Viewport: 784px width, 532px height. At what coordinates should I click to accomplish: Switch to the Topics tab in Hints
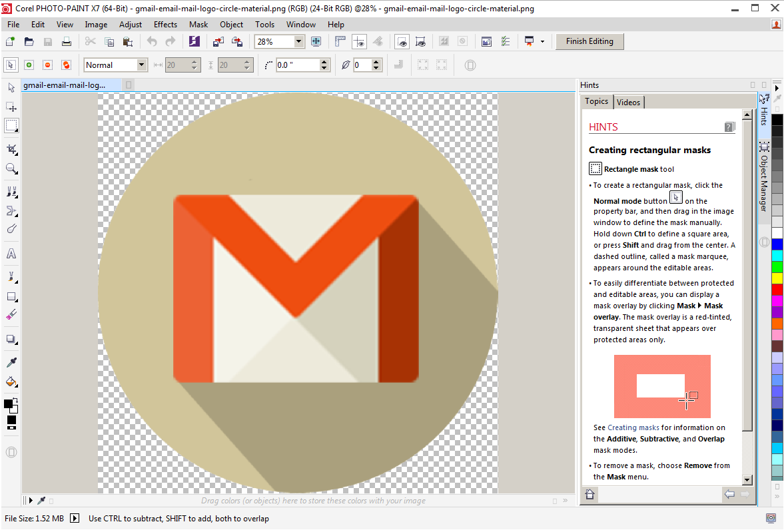(x=597, y=101)
